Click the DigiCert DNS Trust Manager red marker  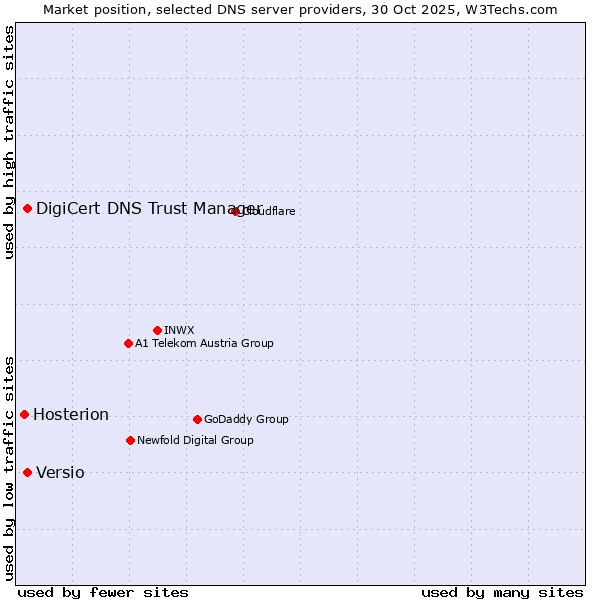point(28,208)
